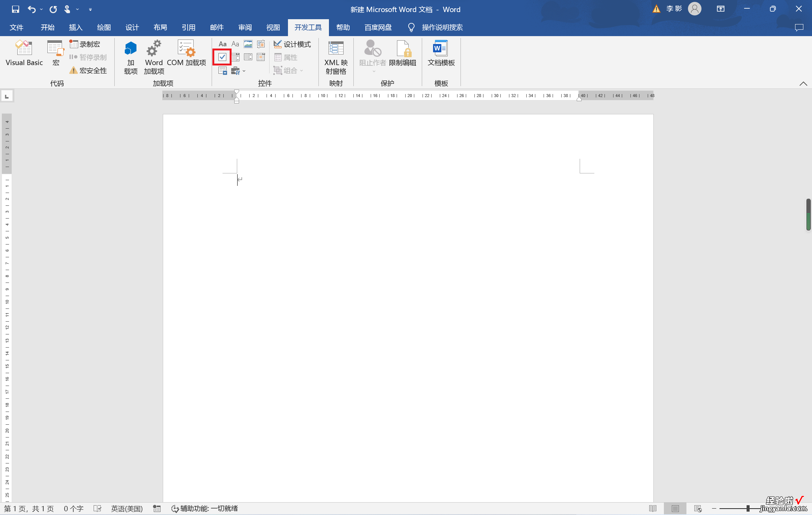812x515 pixels.
Task: Switch to the View (视图) tab
Action: [273, 27]
